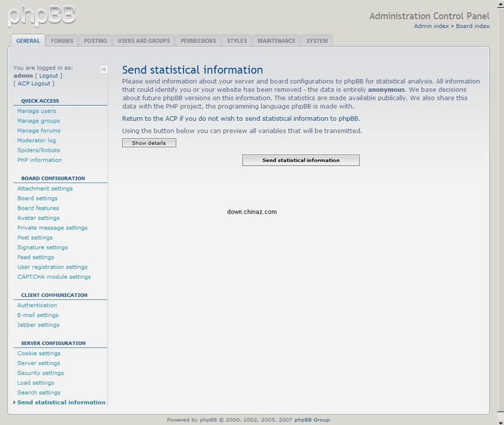Open Users and Groups tab
504x425 pixels.
point(144,41)
